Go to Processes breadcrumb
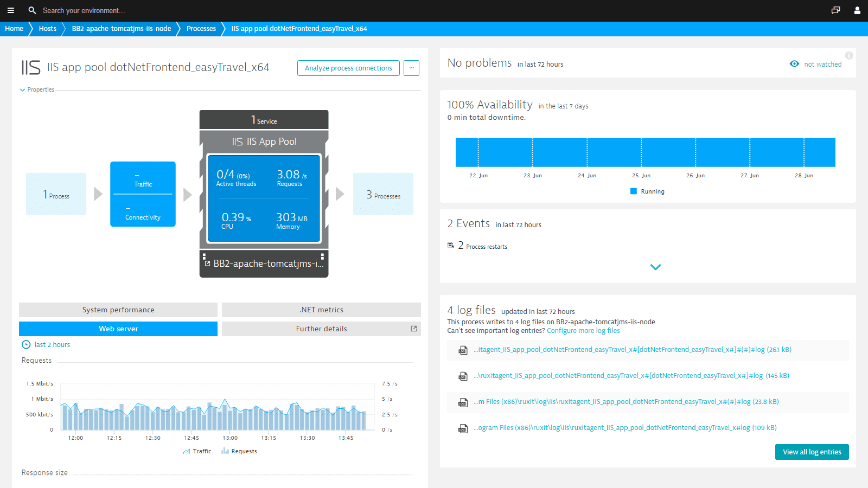The image size is (868, 488). (201, 29)
